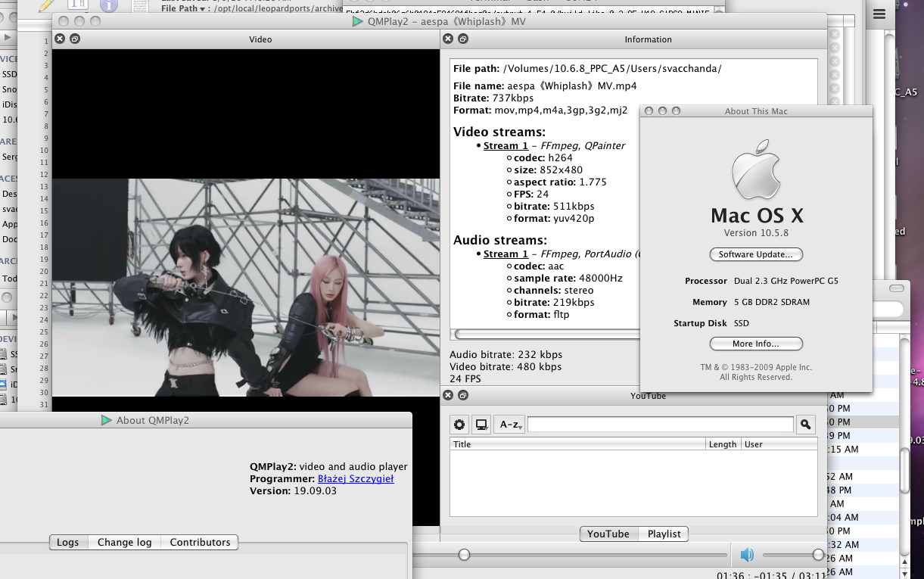
Task: Click the channels: stereo entry
Action: (554, 290)
